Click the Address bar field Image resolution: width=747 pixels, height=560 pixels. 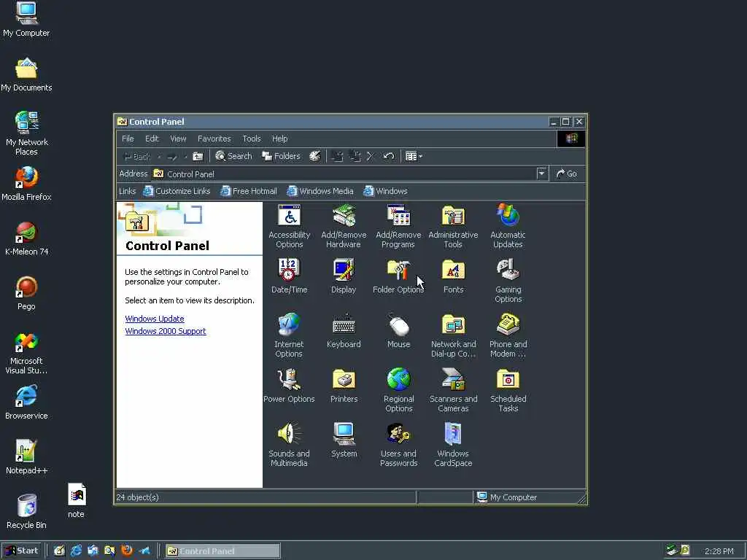349,174
